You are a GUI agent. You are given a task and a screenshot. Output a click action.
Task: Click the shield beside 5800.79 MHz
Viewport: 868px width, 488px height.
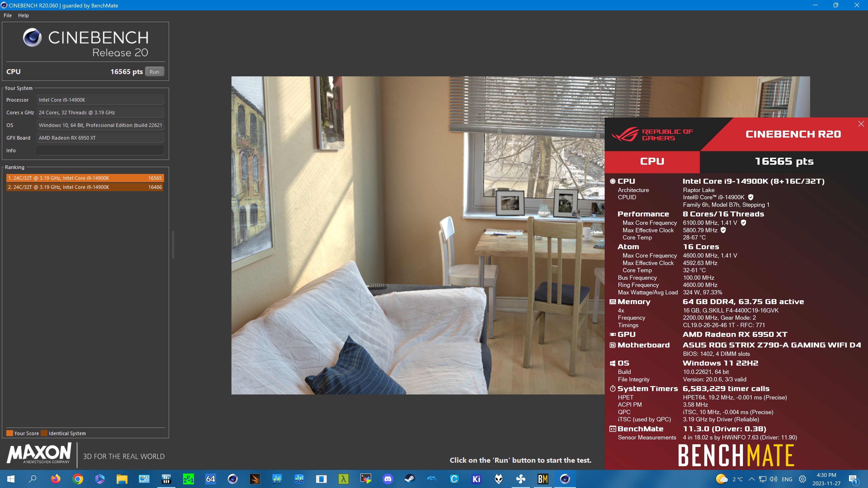tap(723, 230)
